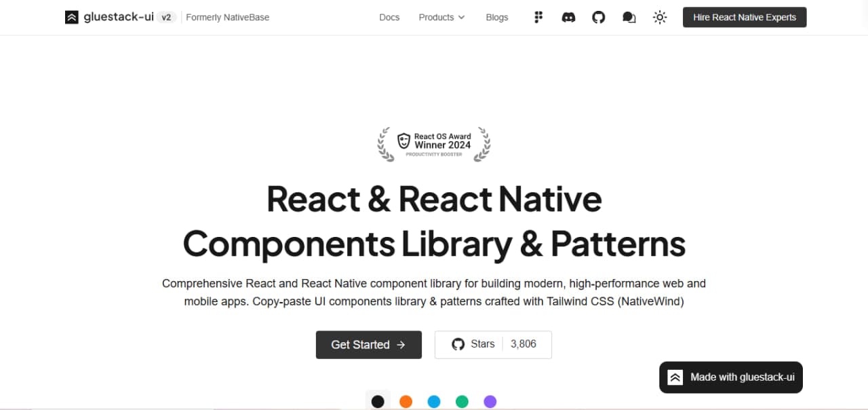
Task: Select the orange color swatch
Action: 406,401
